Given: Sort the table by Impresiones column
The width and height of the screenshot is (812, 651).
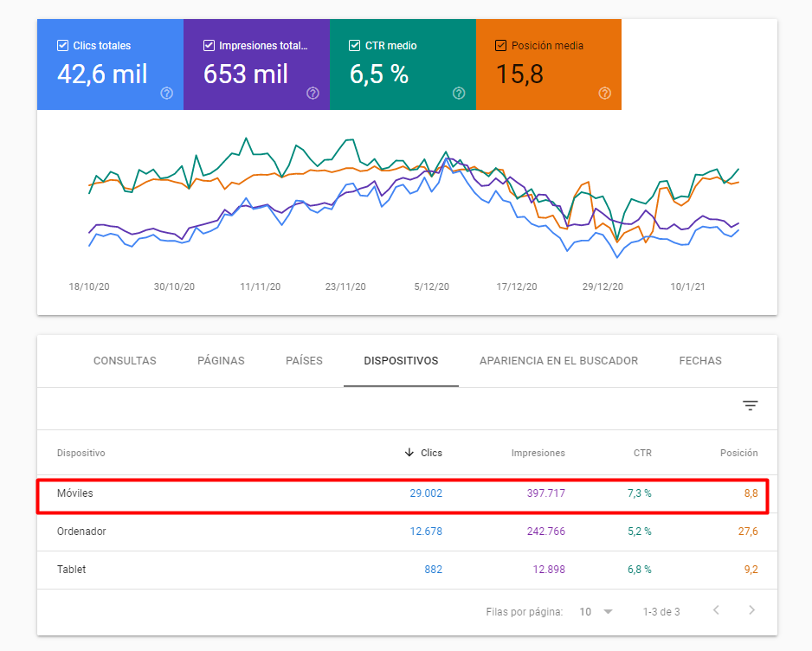Looking at the screenshot, I should coord(538,453).
